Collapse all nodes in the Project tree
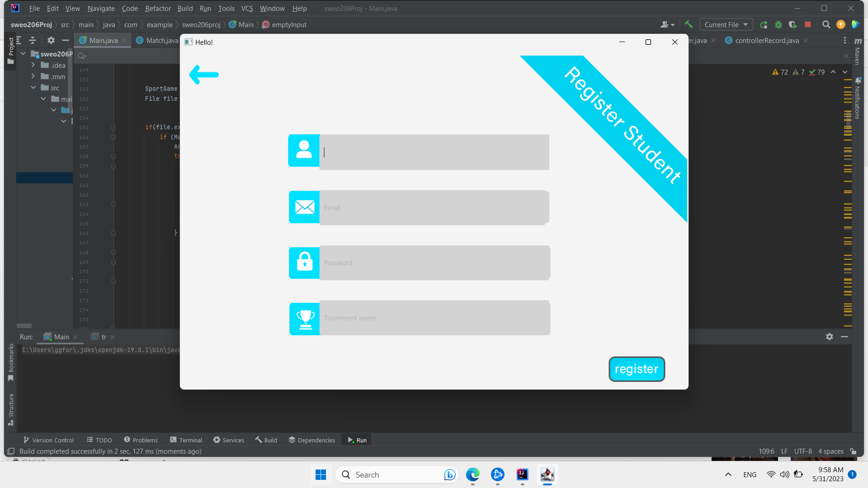Screen dimensions: 868x488 33,40
